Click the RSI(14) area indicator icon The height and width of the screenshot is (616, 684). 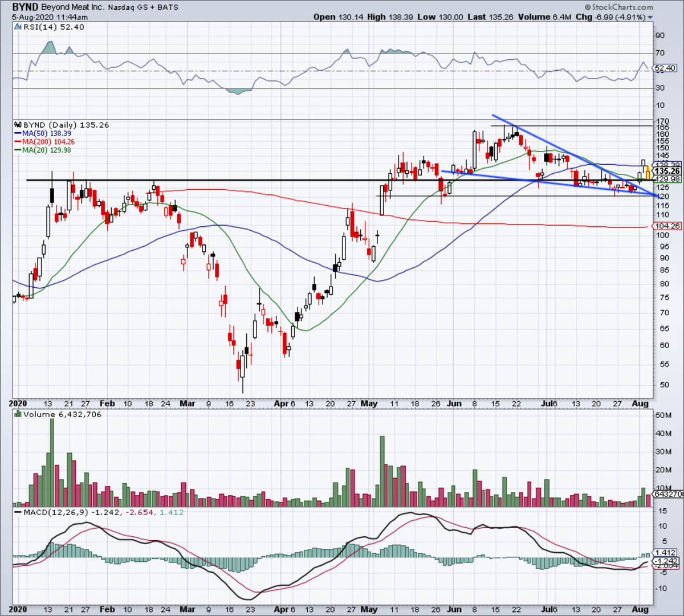(19, 27)
